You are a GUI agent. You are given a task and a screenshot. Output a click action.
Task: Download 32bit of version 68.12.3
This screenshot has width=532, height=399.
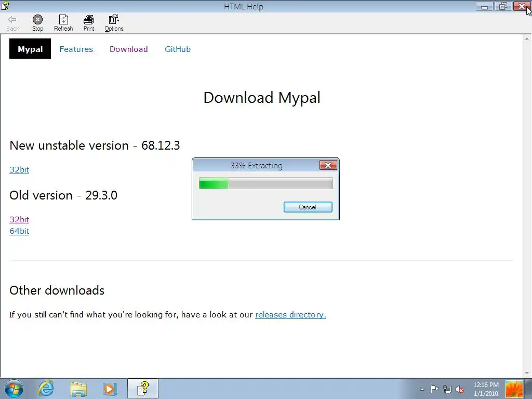click(x=19, y=170)
